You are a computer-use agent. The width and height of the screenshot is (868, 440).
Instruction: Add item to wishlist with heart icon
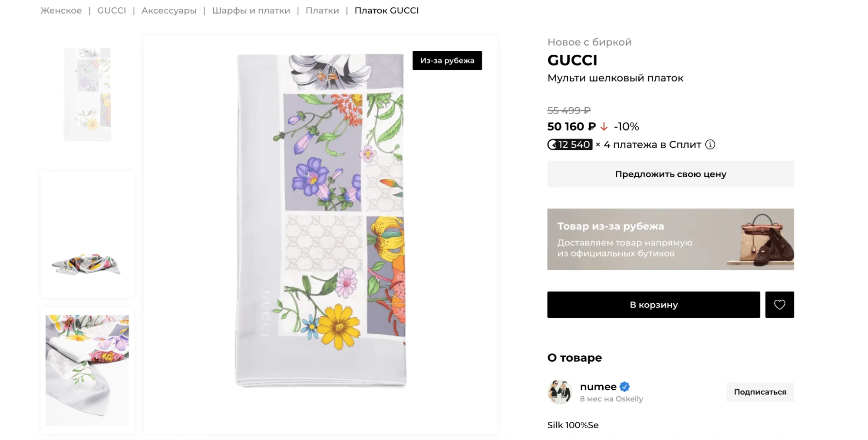point(779,304)
